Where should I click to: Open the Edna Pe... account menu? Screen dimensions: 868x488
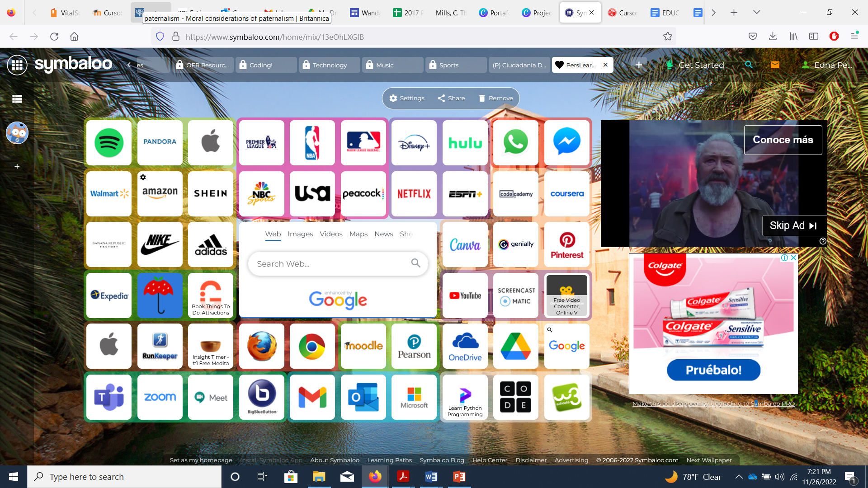[x=827, y=65]
